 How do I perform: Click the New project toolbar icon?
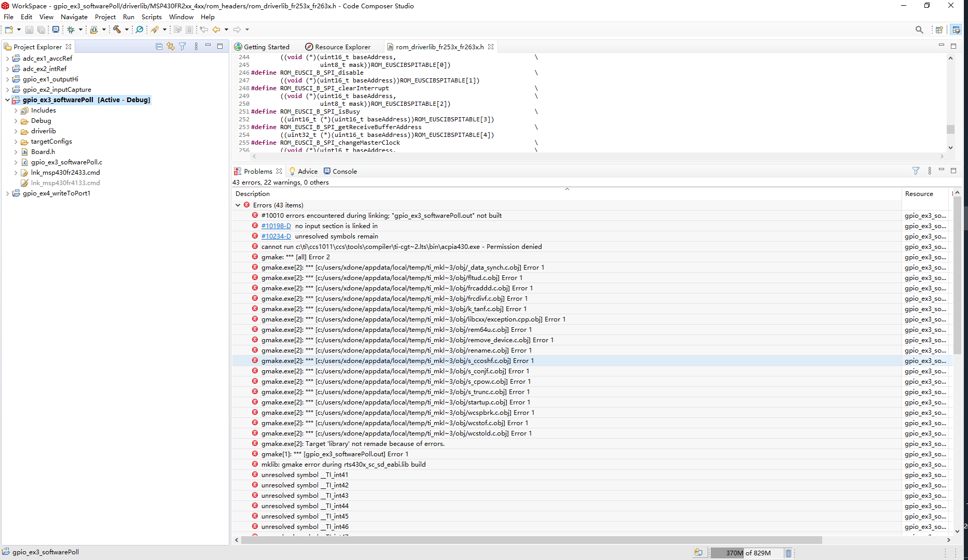(x=9, y=30)
